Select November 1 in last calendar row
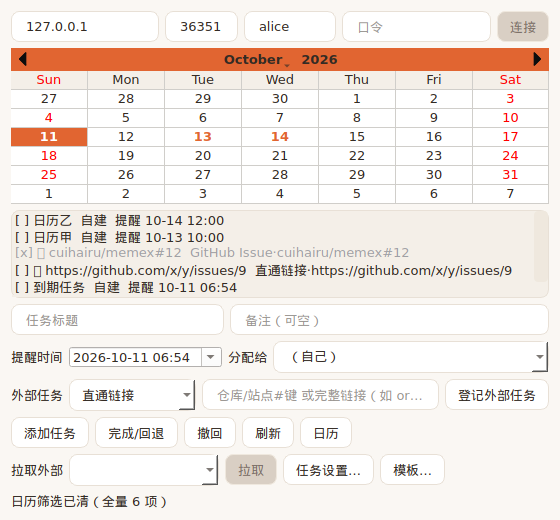 (49, 194)
